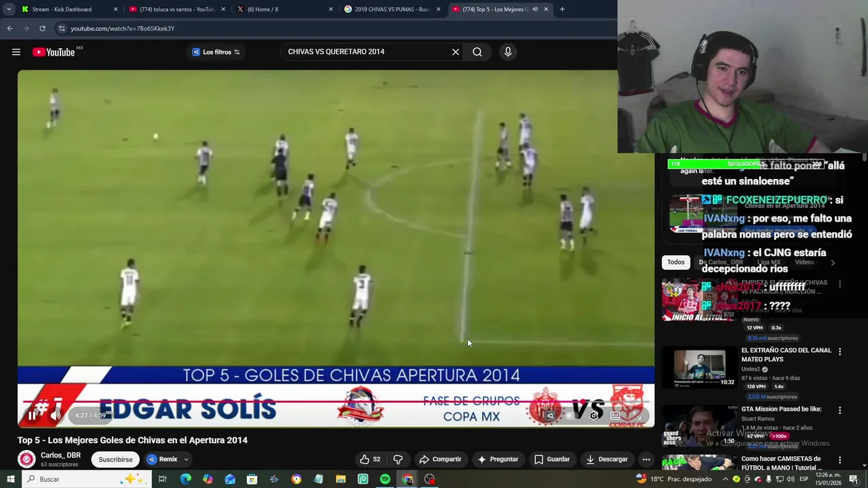Switch to toluca vs santos YouTube tab

tap(176, 9)
